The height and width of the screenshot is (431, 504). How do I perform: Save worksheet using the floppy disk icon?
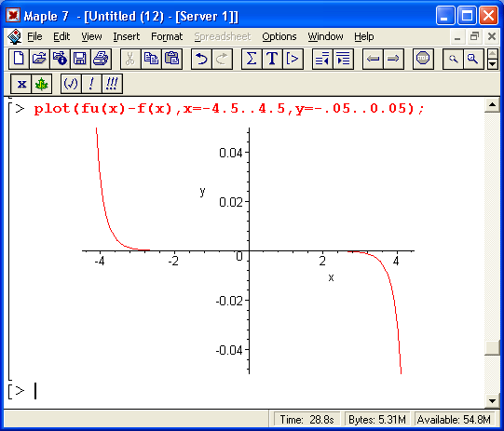point(80,59)
